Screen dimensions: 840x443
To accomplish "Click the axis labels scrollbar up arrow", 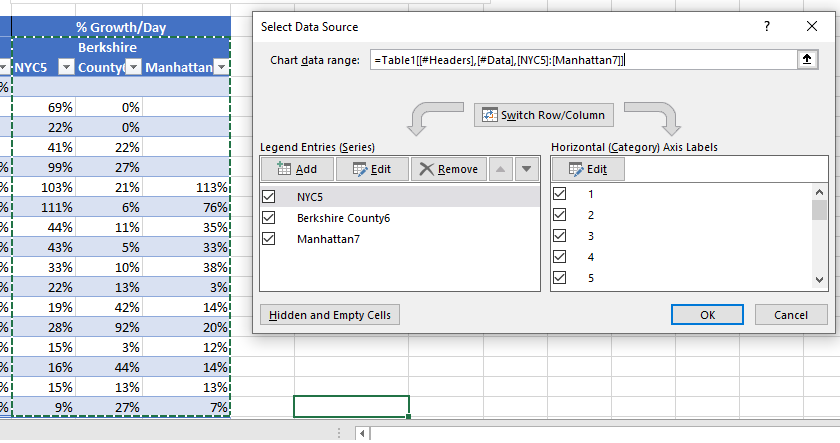I will pyautogui.click(x=819, y=192).
